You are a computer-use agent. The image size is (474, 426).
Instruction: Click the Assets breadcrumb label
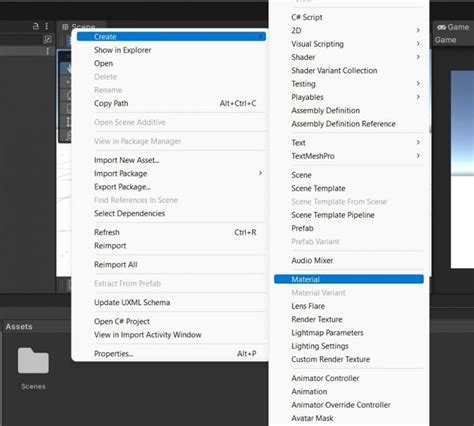19,326
